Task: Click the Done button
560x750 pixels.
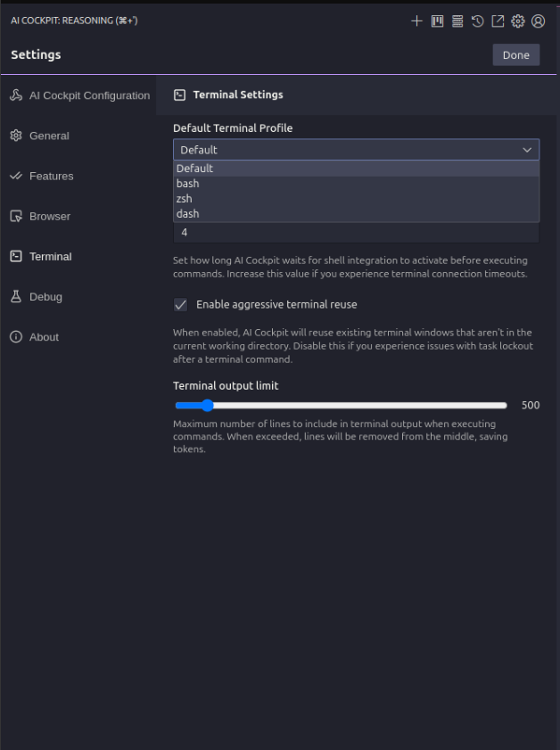Action: [x=515, y=54]
